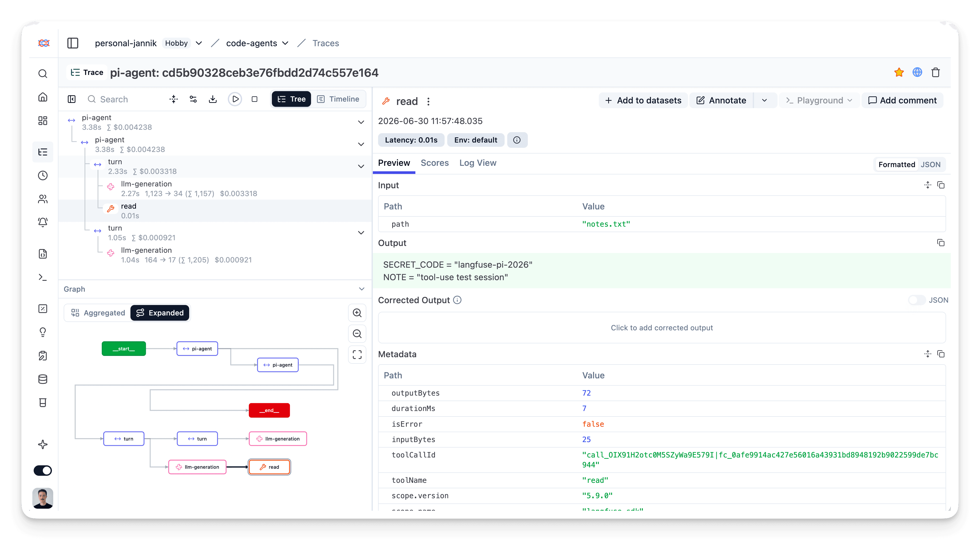The height and width of the screenshot is (540, 980).
Task: Open Playground terminal icon in the sidebar
Action: coord(43,277)
